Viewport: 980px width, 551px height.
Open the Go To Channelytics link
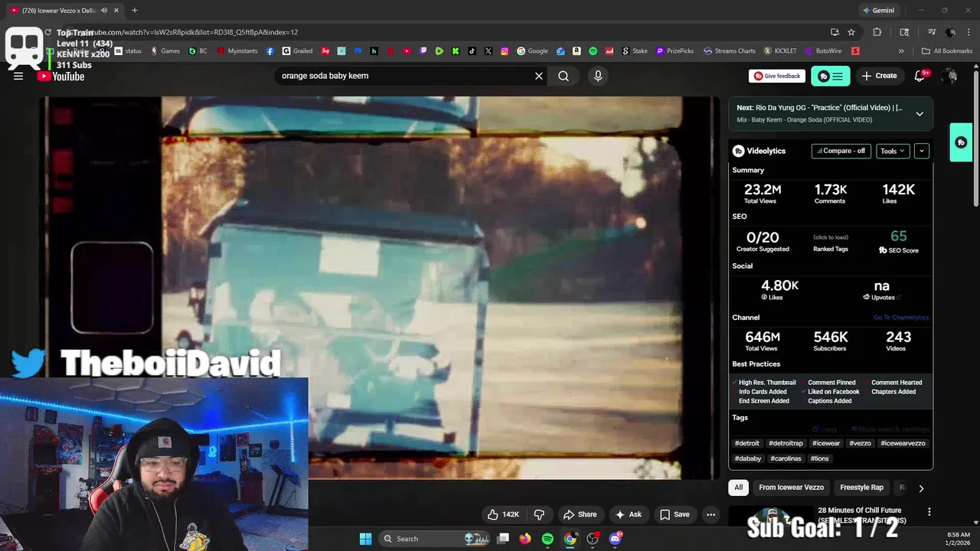[x=901, y=318]
